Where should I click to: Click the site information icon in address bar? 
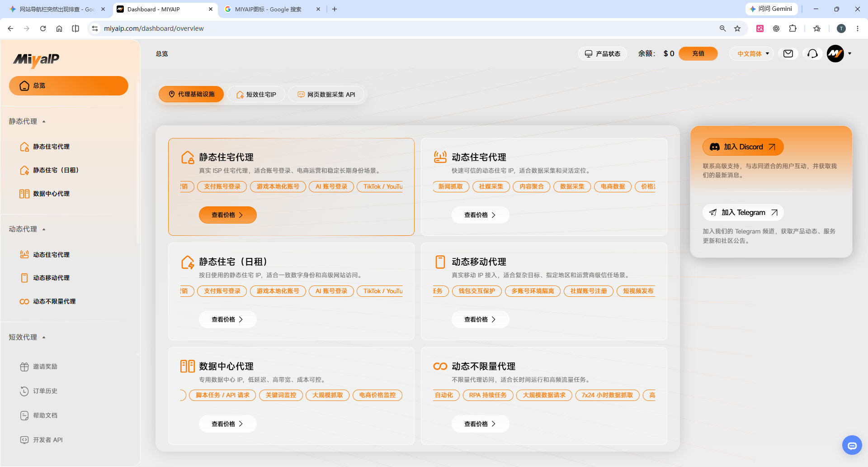(95, 29)
